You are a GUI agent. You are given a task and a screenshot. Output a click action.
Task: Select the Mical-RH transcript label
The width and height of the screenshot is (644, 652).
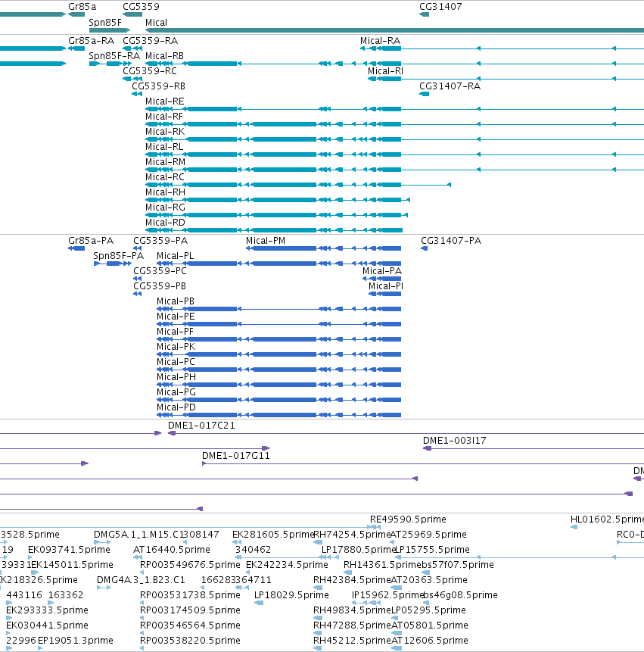pos(166,192)
